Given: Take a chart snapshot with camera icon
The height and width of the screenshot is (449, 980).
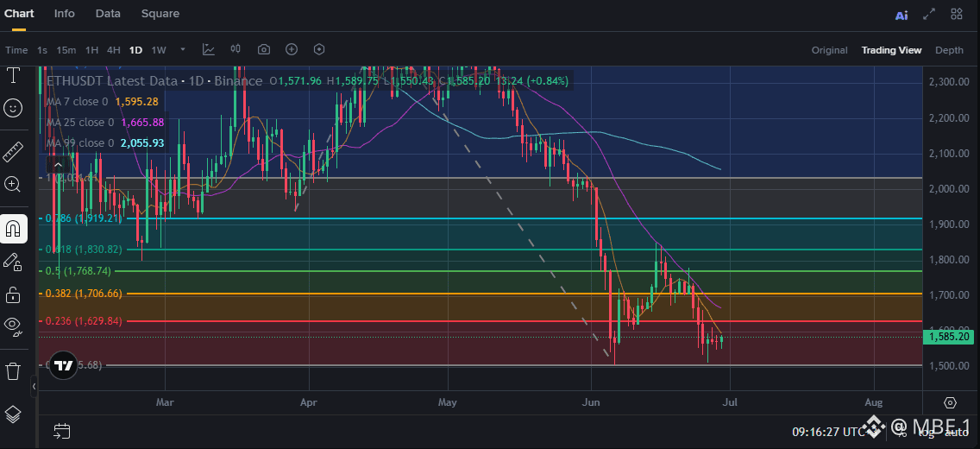Looking at the screenshot, I should [264, 49].
